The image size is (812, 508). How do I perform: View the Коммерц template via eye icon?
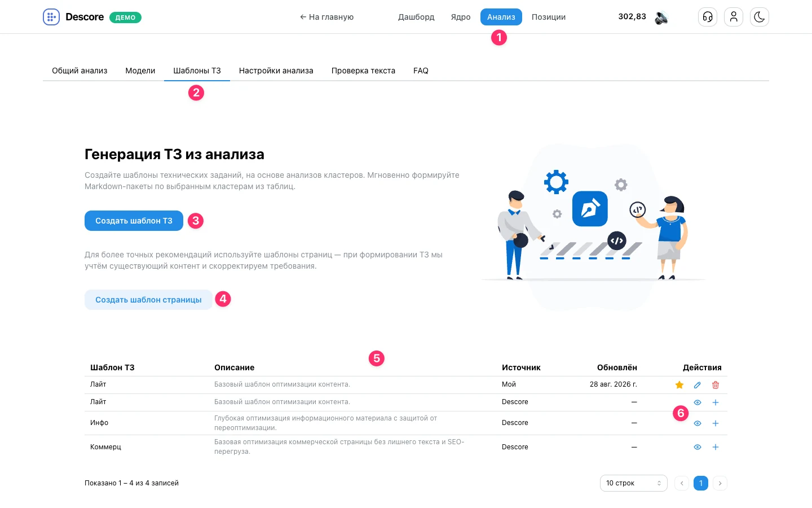pyautogui.click(x=698, y=447)
